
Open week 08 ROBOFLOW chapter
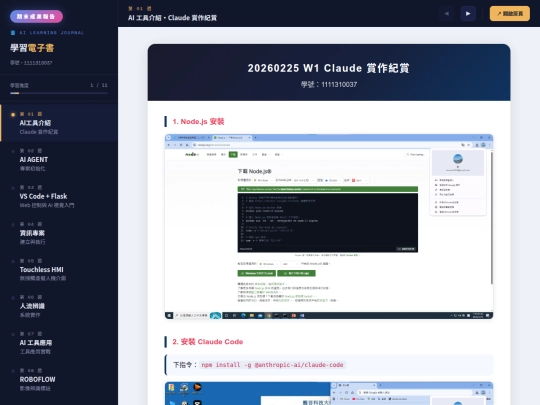click(x=59, y=379)
